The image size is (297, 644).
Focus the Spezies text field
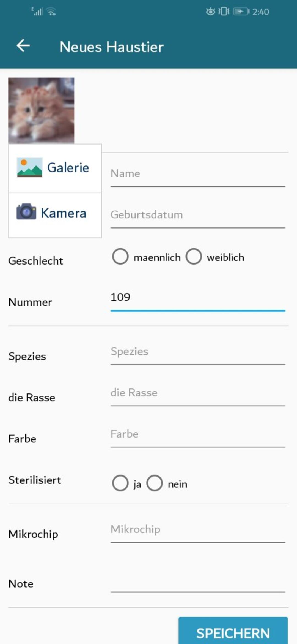[x=197, y=352]
